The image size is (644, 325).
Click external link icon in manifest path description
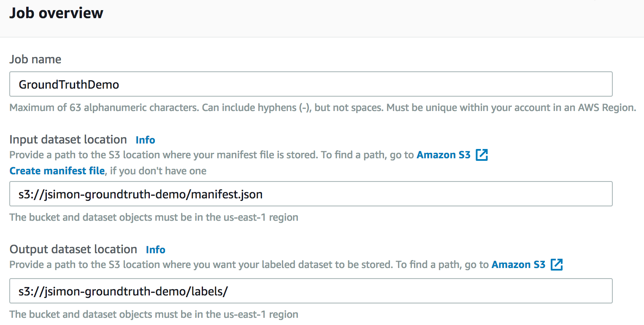pos(482,155)
